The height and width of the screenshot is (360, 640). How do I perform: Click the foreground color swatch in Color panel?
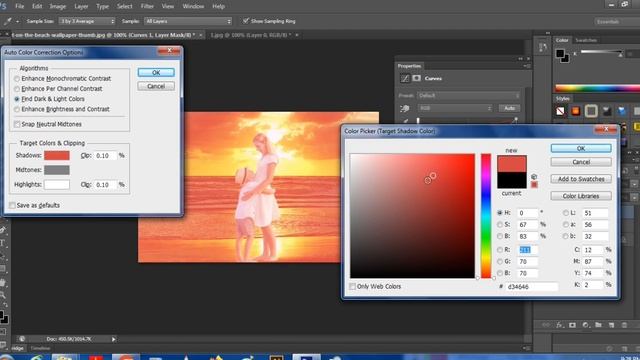[560, 53]
